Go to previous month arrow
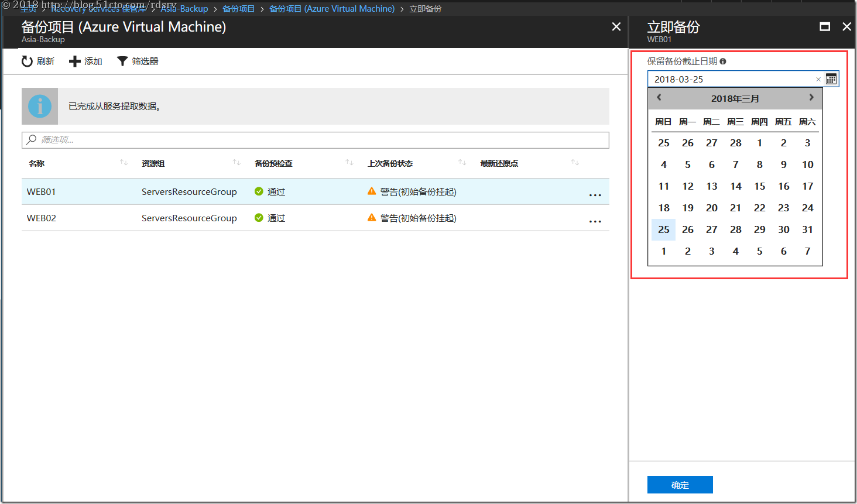The width and height of the screenshot is (857, 504). 659,97
